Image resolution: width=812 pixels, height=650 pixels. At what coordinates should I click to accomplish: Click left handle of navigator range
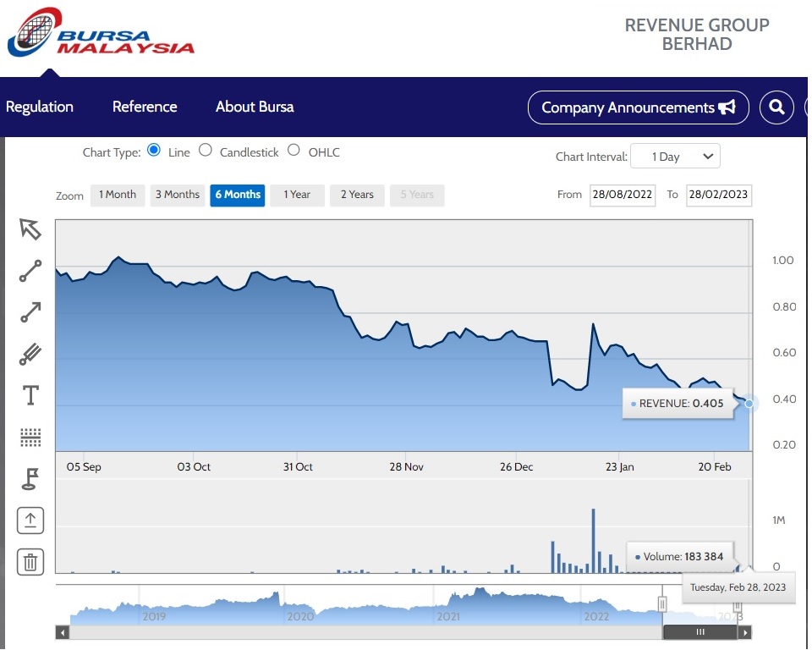tap(662, 603)
